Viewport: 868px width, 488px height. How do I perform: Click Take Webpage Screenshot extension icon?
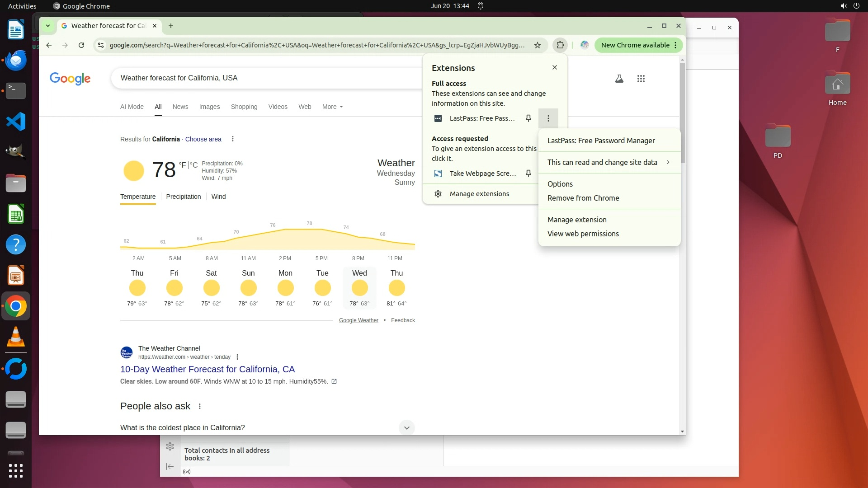coord(438,174)
